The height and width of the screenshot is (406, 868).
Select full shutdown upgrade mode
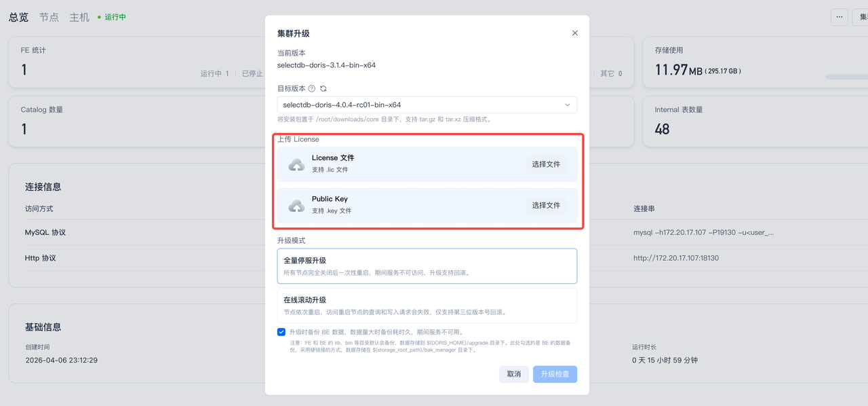(427, 265)
